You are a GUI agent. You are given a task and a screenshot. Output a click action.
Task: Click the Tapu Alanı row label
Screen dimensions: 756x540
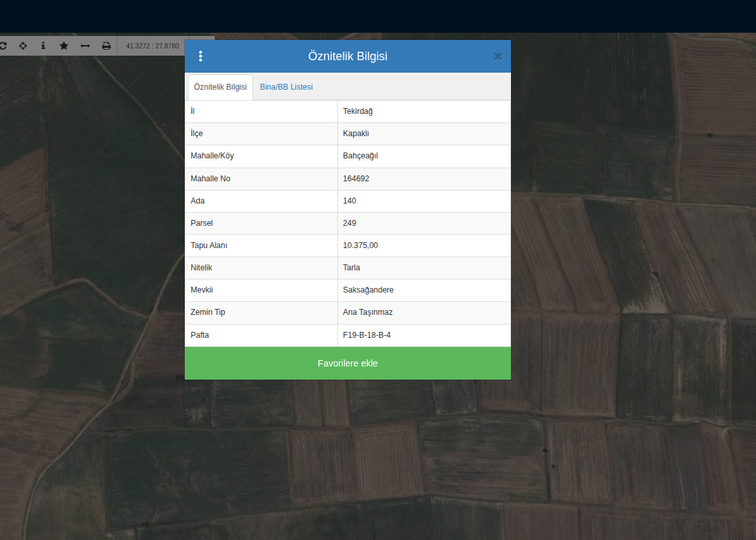(209, 245)
